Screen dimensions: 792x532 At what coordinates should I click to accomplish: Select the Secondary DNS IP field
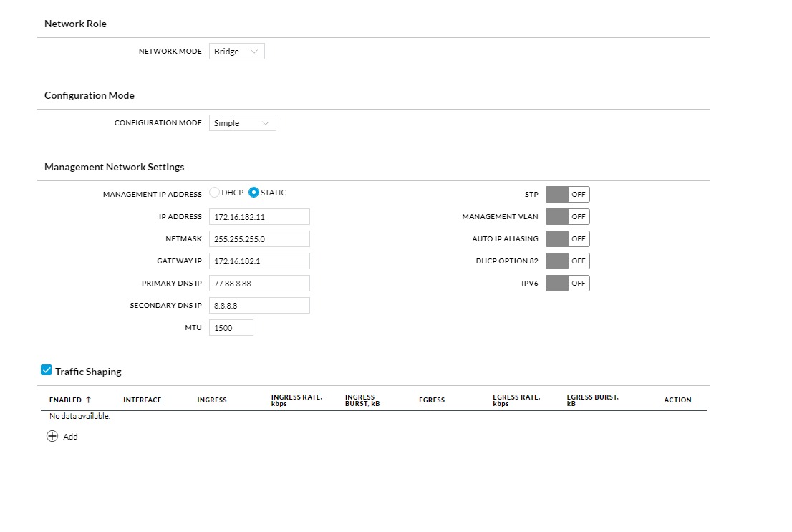259,306
